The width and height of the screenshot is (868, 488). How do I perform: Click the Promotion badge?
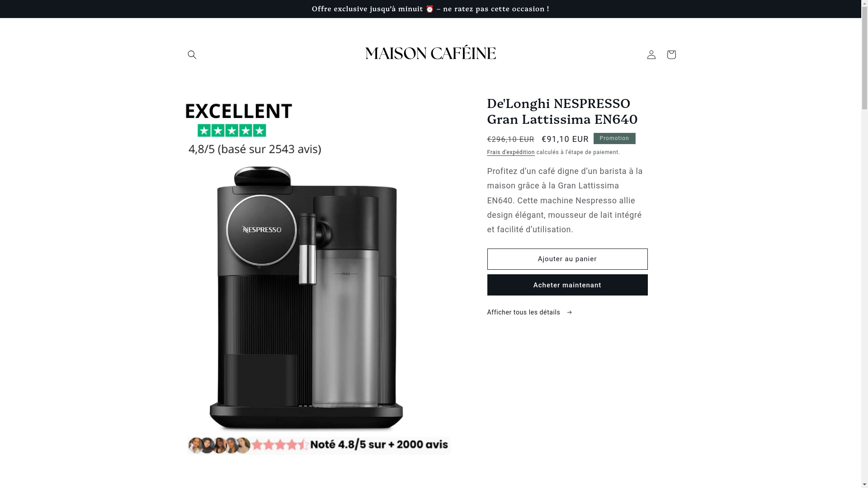click(614, 138)
